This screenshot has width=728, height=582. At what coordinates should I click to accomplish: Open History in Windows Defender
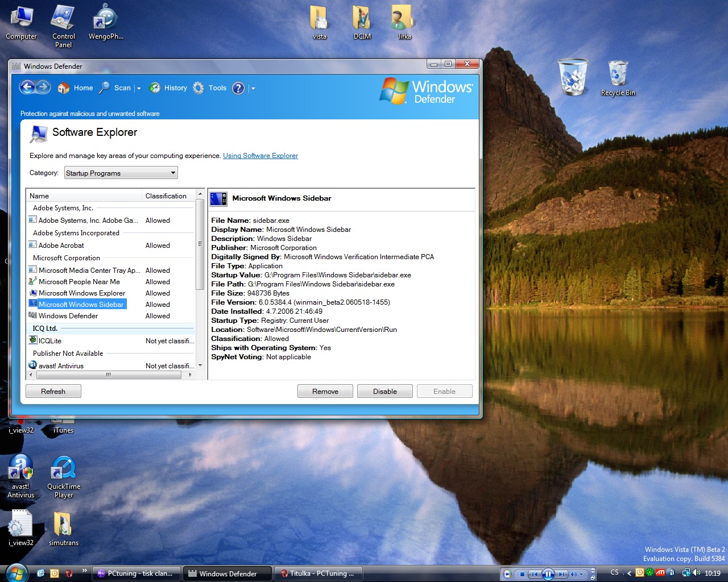pyautogui.click(x=168, y=88)
